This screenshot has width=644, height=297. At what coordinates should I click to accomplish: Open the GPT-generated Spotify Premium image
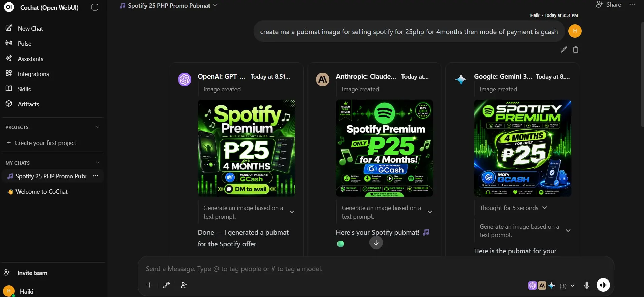[x=247, y=148]
